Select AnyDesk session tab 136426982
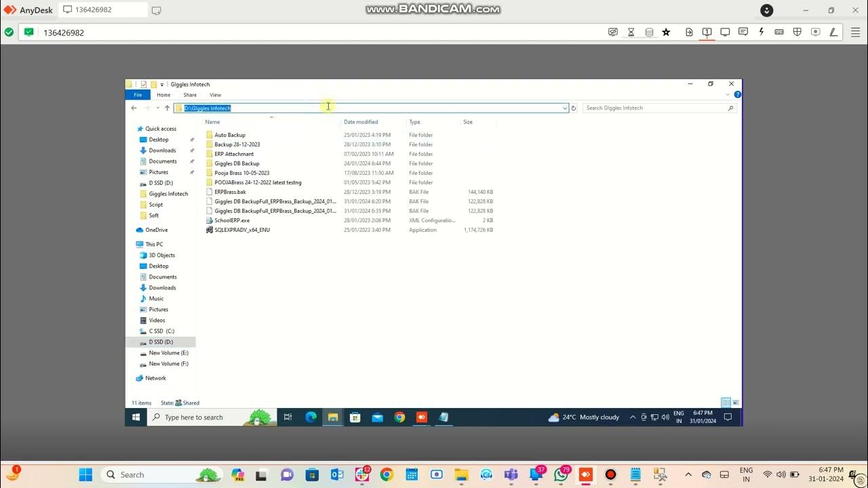 pyautogui.click(x=103, y=10)
